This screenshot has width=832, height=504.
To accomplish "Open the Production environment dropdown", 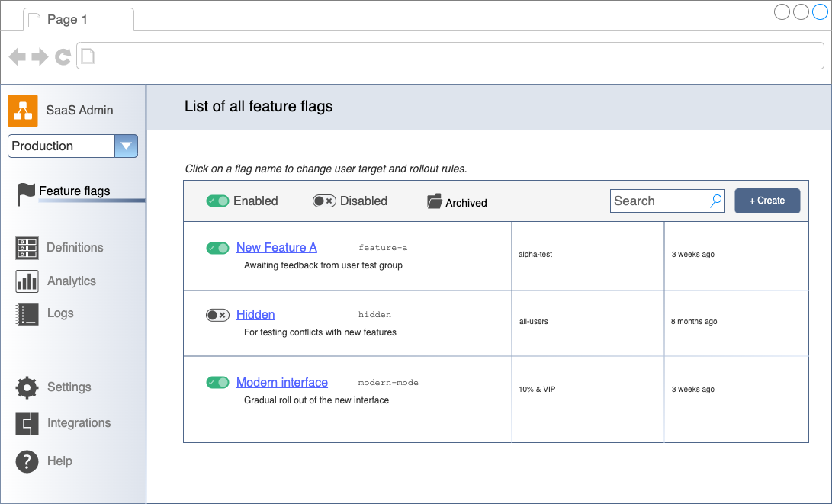I will 126,146.
